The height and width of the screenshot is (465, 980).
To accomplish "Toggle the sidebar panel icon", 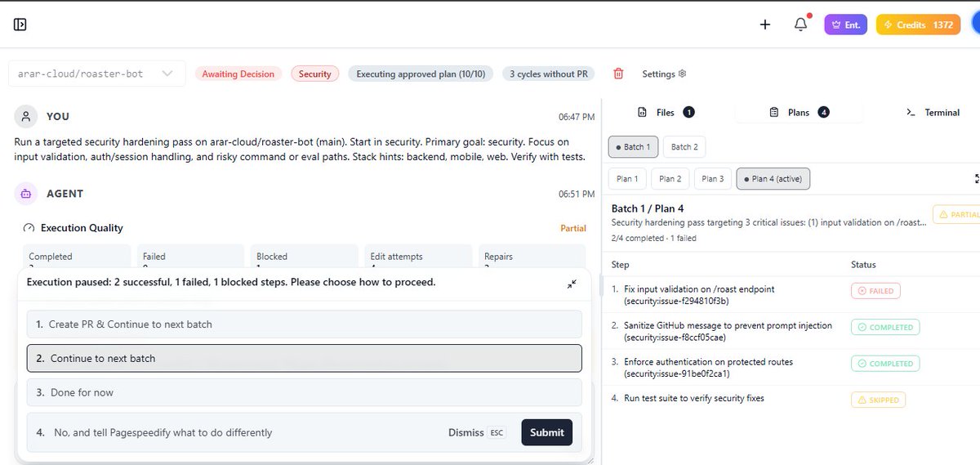I will [x=20, y=25].
